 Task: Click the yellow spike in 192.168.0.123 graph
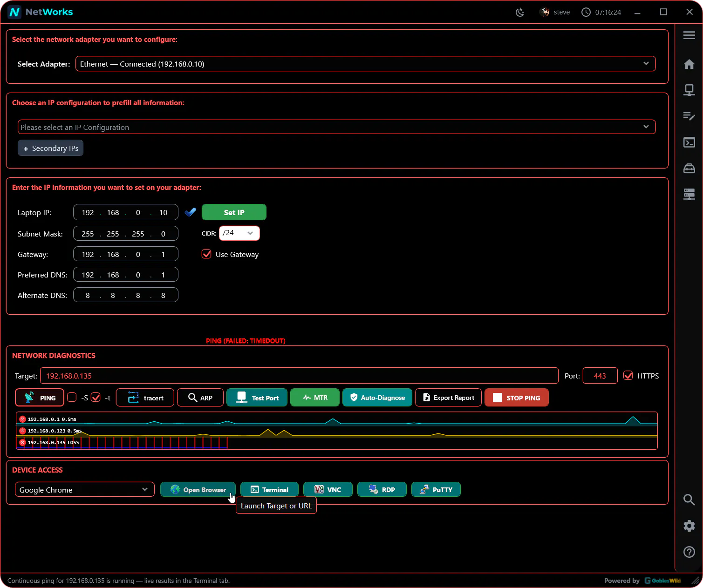click(x=267, y=433)
